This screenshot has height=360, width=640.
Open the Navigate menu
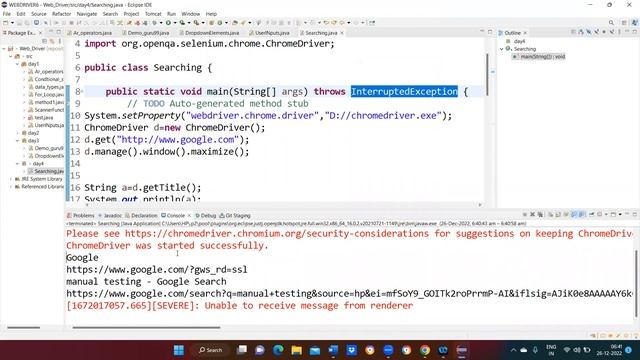pyautogui.click(x=87, y=14)
